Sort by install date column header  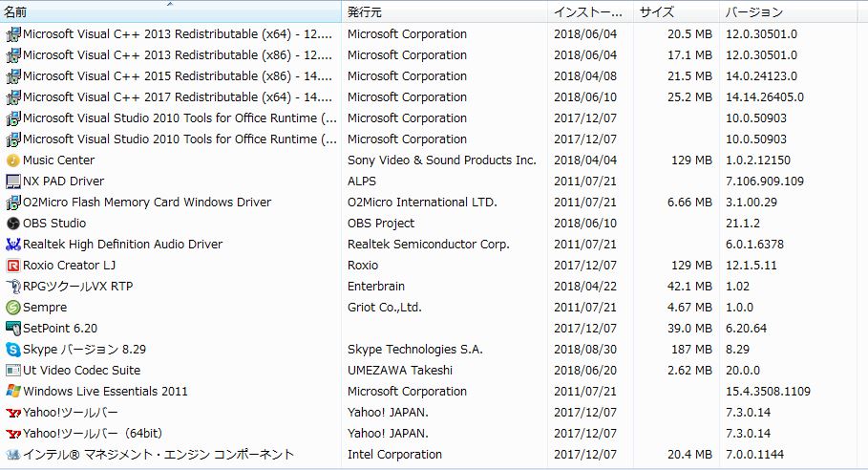point(590,11)
